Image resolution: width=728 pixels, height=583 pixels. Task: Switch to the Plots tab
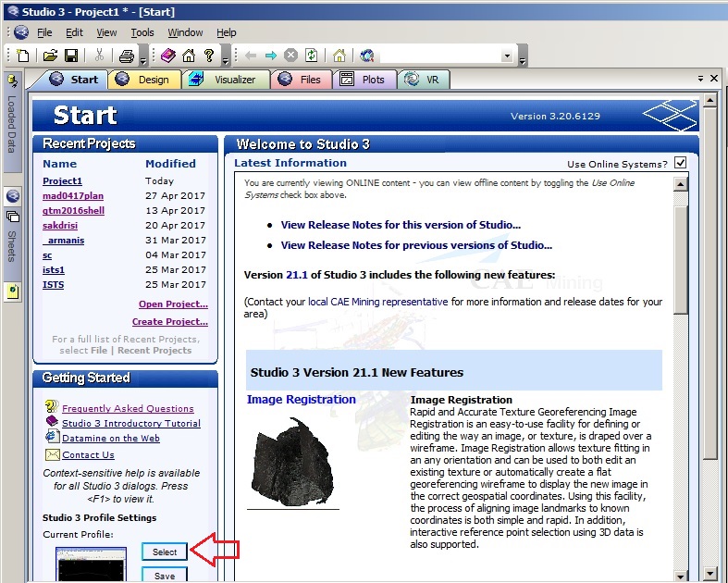tap(365, 80)
